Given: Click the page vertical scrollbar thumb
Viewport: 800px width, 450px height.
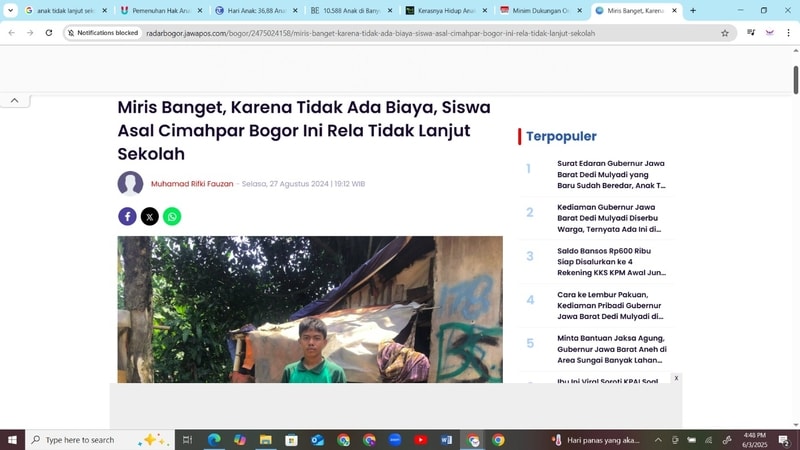Looking at the screenshot, I should 795,80.
